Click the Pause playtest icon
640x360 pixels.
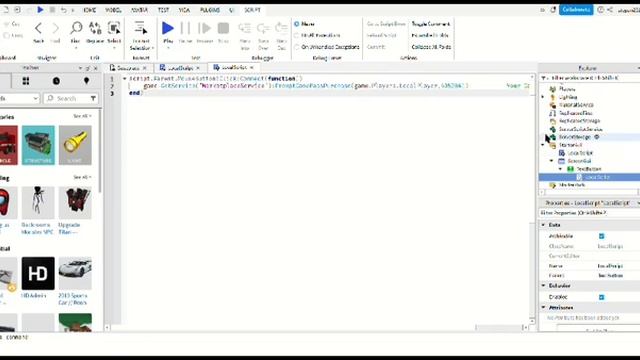(185, 28)
